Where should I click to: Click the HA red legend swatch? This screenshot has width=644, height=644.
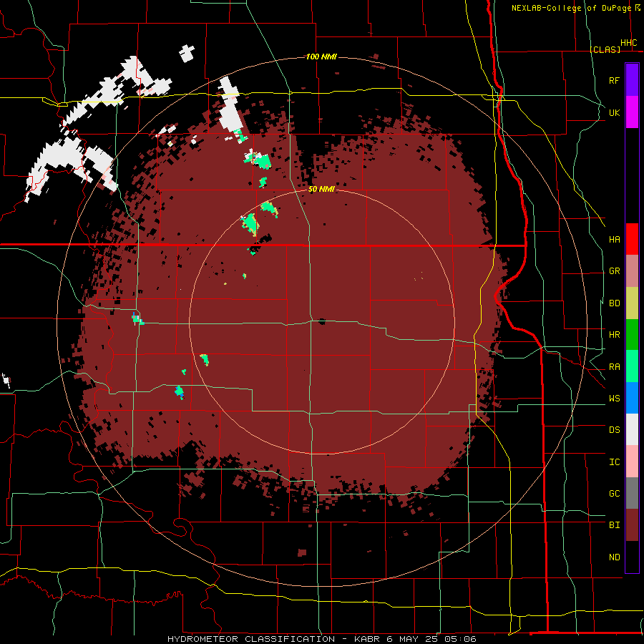tap(632, 239)
